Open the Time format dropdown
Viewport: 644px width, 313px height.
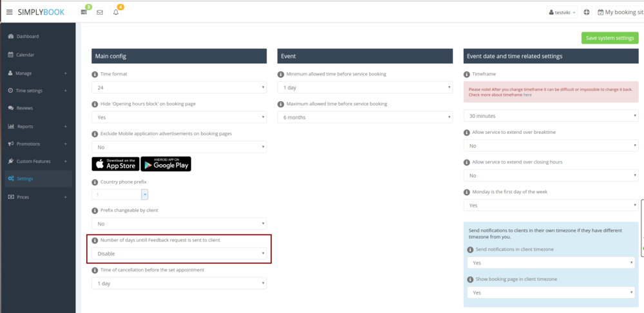[178, 87]
